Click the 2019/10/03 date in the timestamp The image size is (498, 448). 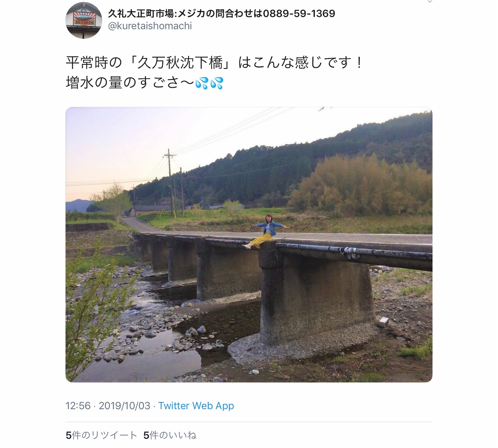coord(124,406)
